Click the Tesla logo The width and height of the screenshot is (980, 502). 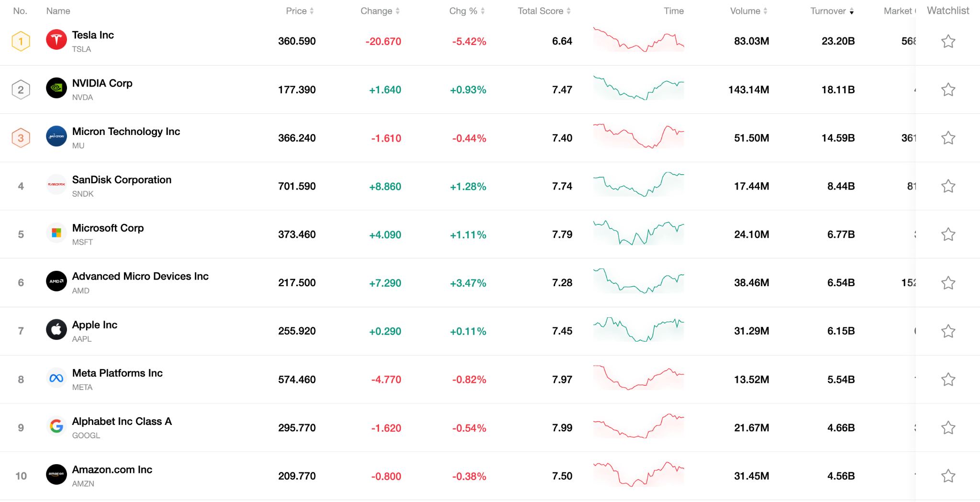click(56, 41)
